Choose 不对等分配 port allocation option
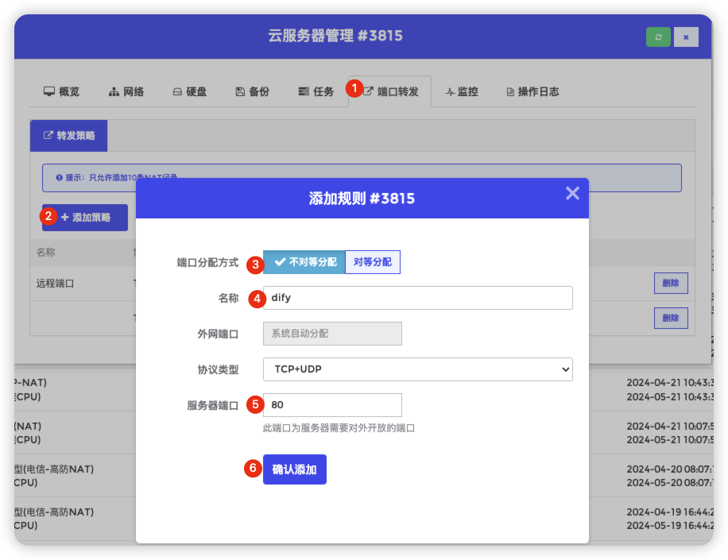This screenshot has width=728, height=560. [x=304, y=262]
